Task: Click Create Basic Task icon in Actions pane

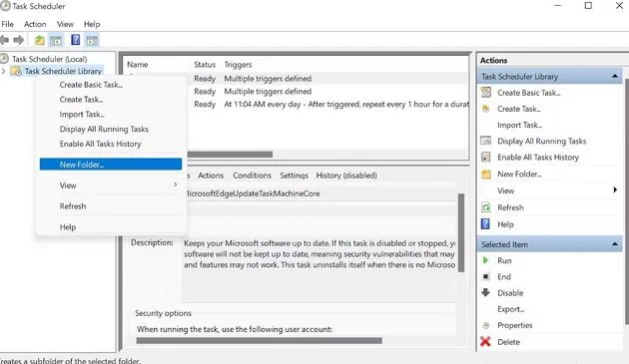Action: 486,92
